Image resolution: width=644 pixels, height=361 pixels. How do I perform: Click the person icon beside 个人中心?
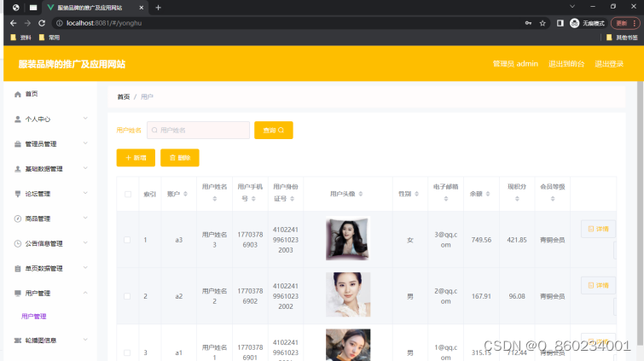[x=18, y=119]
